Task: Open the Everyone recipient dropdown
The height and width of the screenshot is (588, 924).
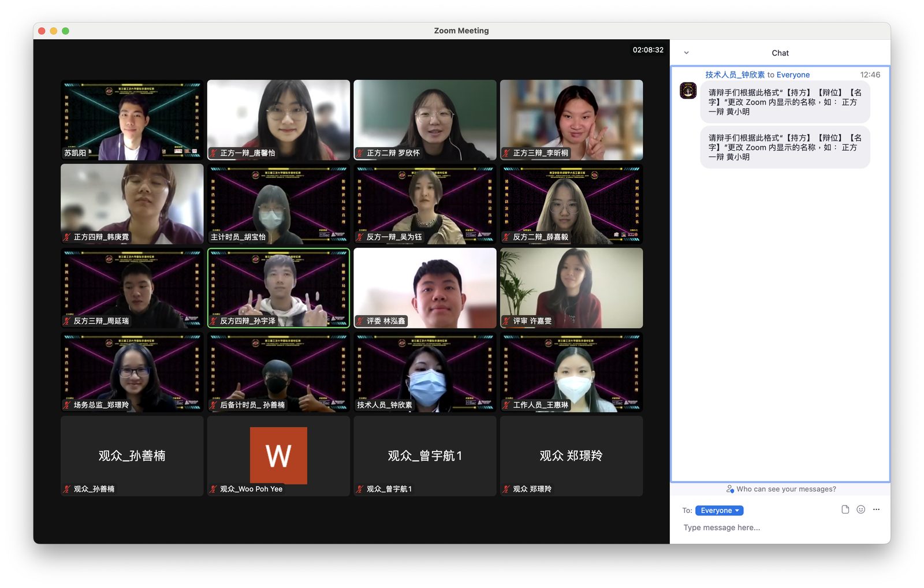Action: click(x=719, y=511)
